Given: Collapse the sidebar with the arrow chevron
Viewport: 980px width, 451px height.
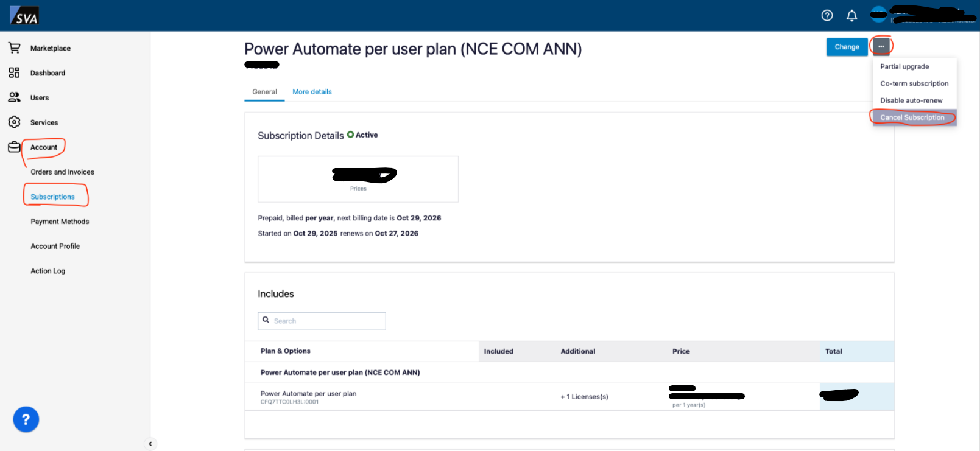Looking at the screenshot, I should pos(150,444).
